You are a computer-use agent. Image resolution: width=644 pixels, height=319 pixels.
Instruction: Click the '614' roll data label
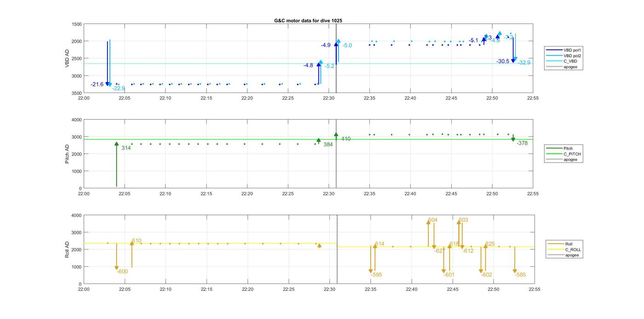point(379,244)
